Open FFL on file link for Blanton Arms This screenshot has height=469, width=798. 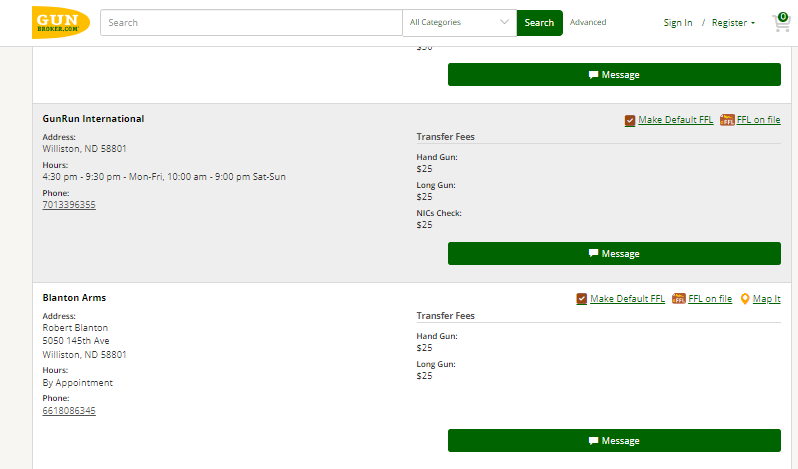click(x=710, y=299)
